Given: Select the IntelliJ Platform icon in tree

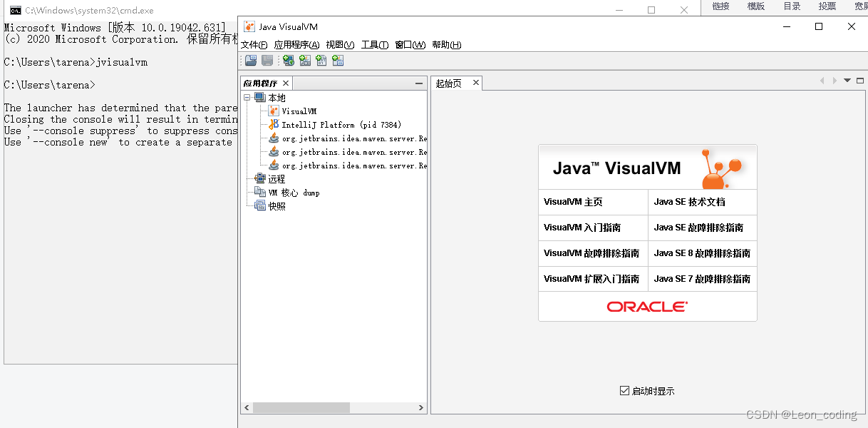Looking at the screenshot, I should point(274,125).
